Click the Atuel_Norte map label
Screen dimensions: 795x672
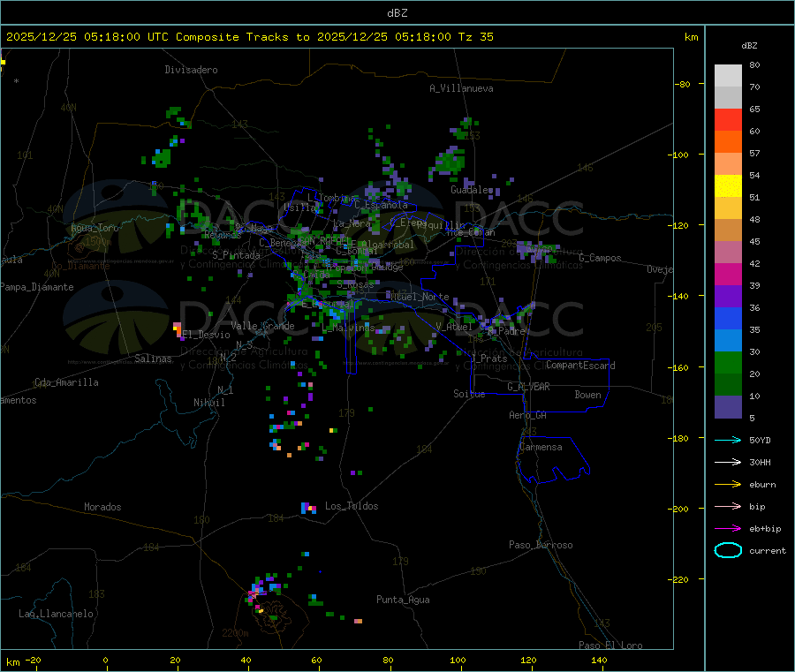tap(420, 297)
